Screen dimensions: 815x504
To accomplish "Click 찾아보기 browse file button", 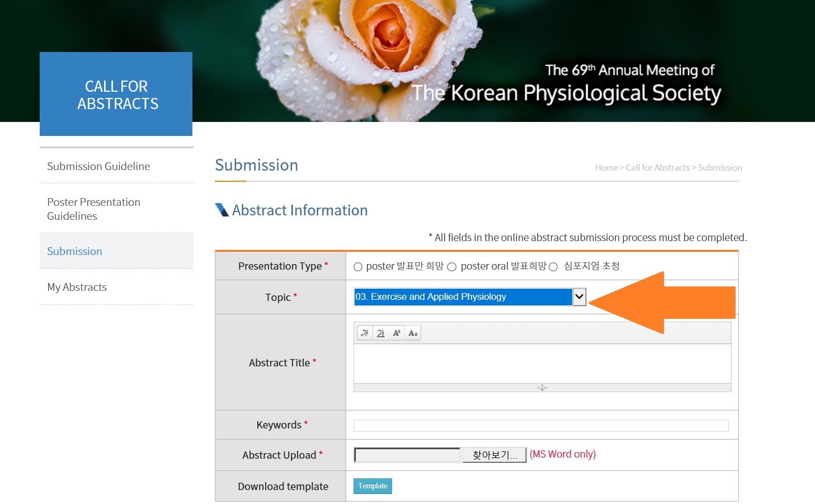I will 494,455.
